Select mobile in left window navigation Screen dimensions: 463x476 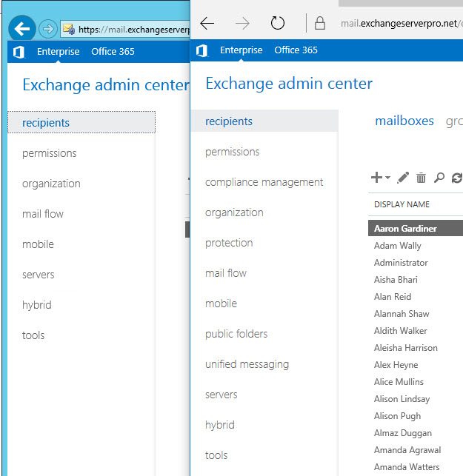(x=38, y=244)
